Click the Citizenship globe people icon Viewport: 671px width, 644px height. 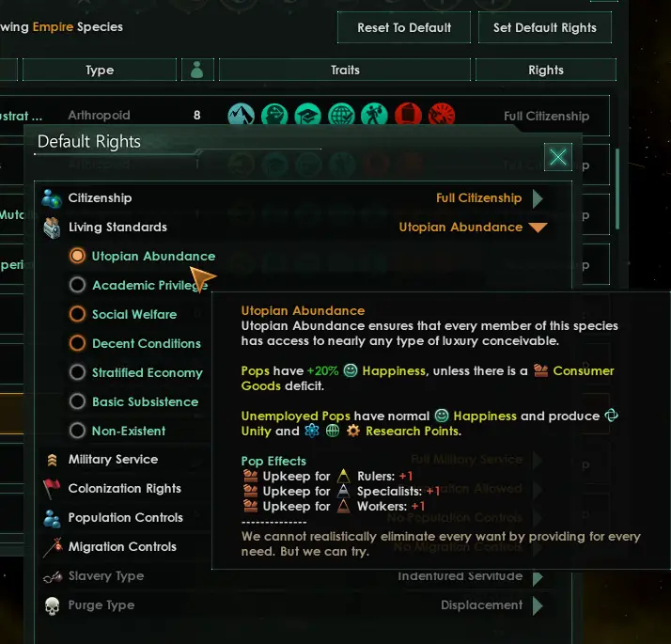pos(52,198)
